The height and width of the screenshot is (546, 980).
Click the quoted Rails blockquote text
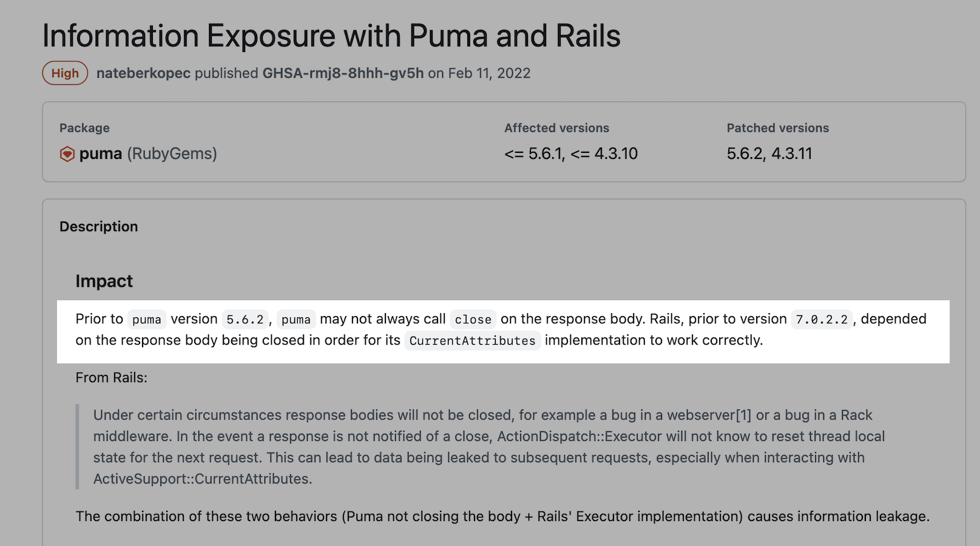(x=488, y=447)
